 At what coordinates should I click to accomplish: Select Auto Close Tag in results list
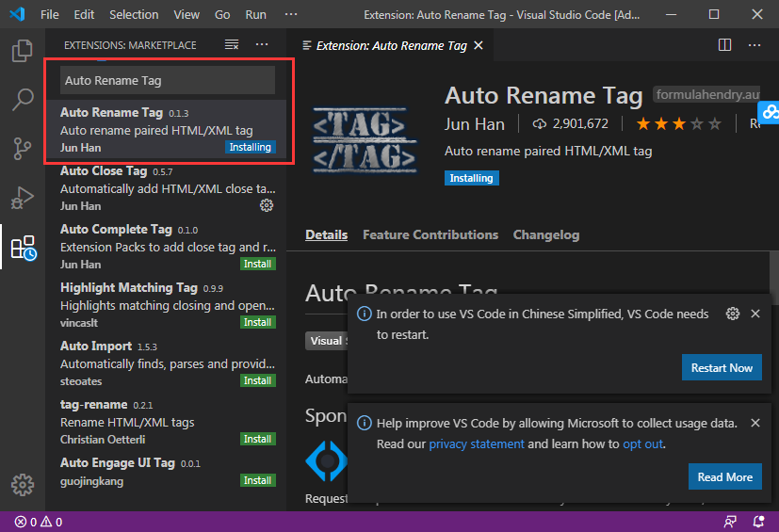click(x=166, y=188)
